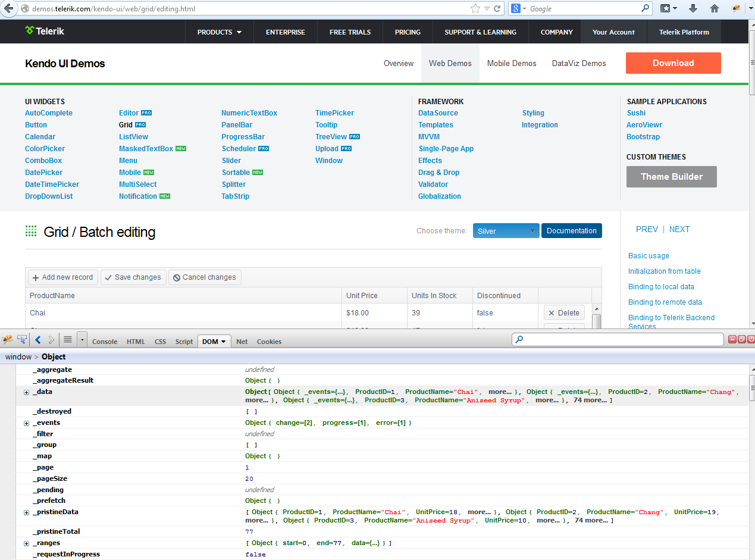Click Firebug's blue back arrow
The width and height of the screenshot is (755, 560).
38,340
